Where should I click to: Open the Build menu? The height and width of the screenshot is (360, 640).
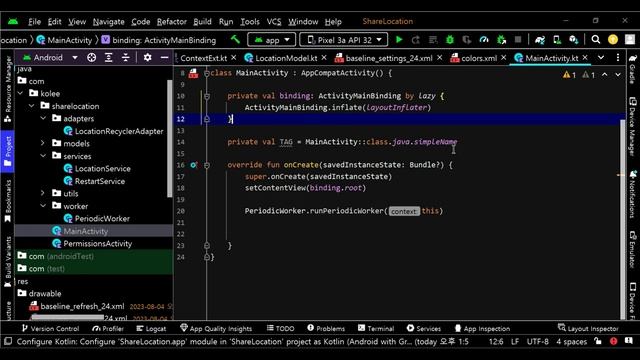[x=202, y=22]
